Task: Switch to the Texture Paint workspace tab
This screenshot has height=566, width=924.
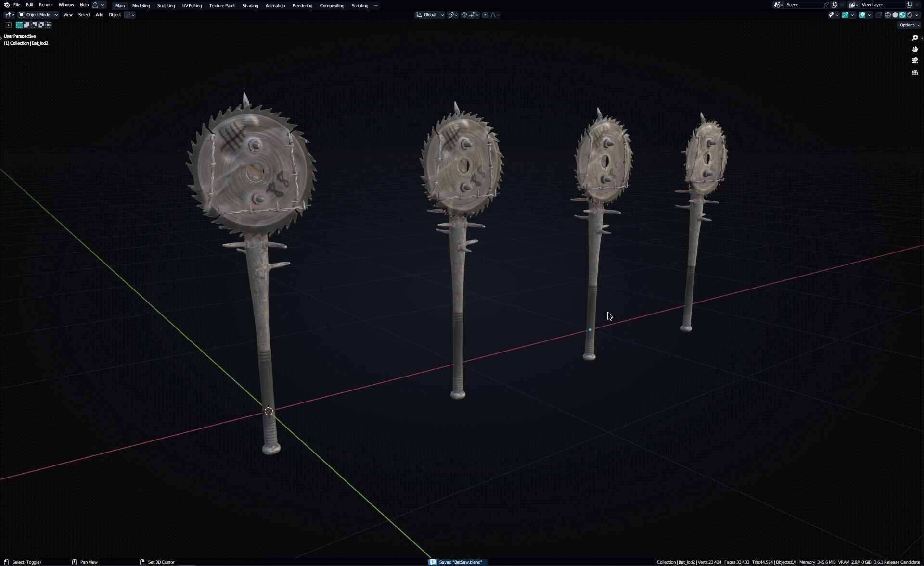Action: point(222,6)
